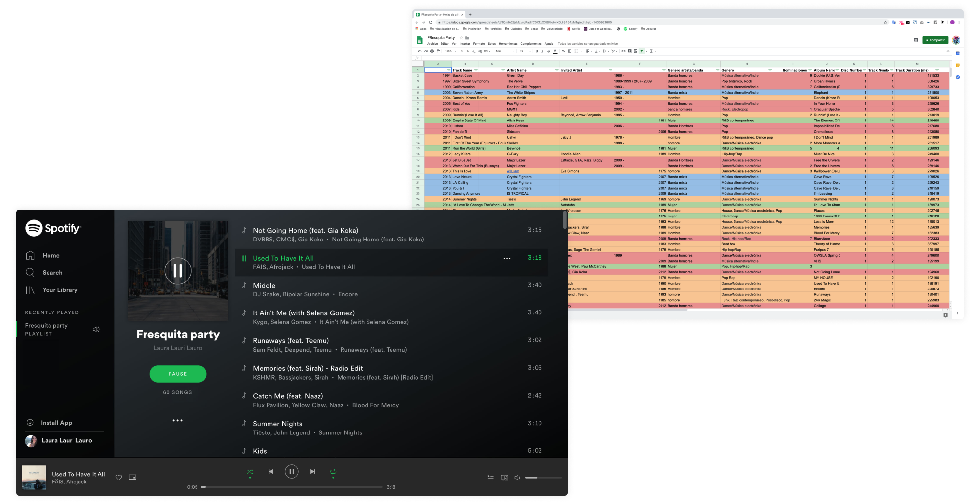Open Artist Name column filter dropdown
This screenshot has width=980, height=504.
click(557, 70)
